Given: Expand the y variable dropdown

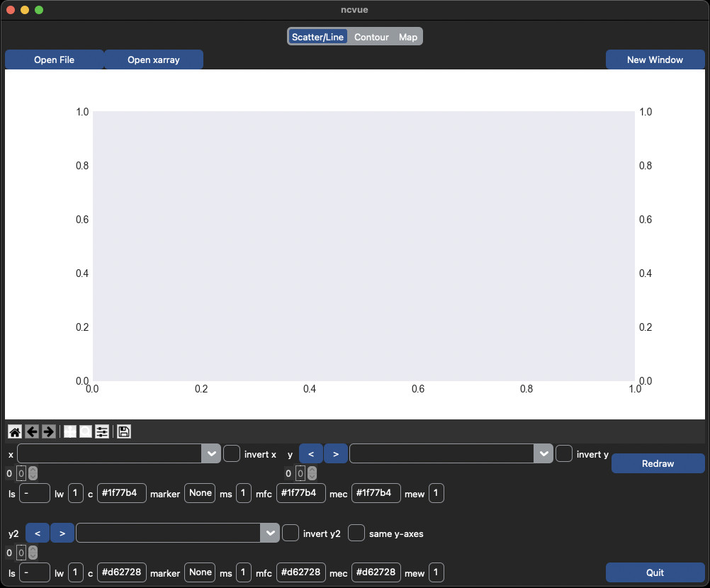Looking at the screenshot, I should point(543,453).
